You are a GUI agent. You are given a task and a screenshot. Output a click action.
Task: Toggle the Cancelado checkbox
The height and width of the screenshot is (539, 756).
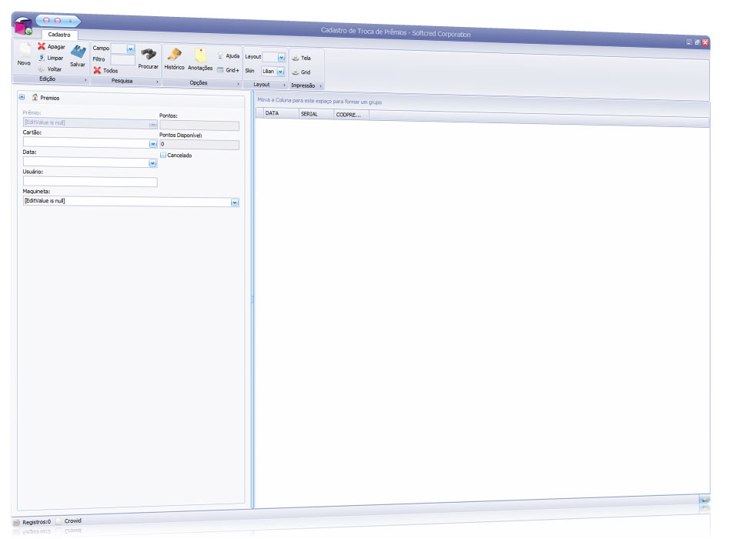pos(163,156)
